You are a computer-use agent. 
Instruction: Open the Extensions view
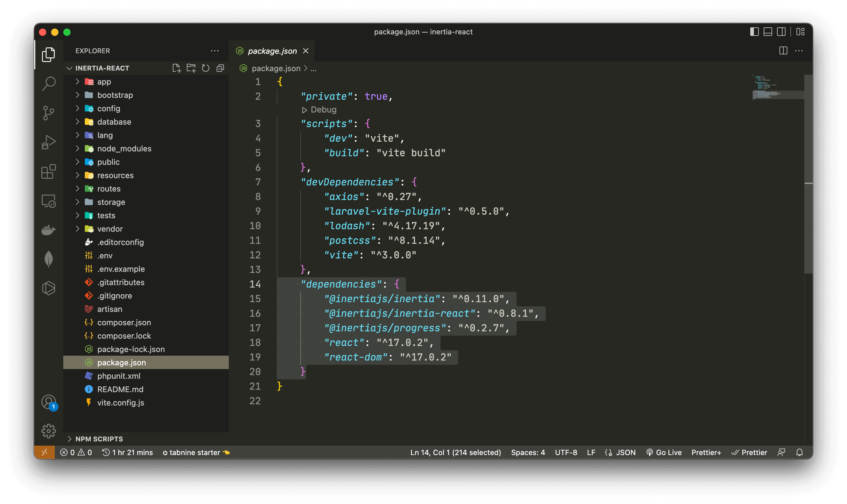49,171
